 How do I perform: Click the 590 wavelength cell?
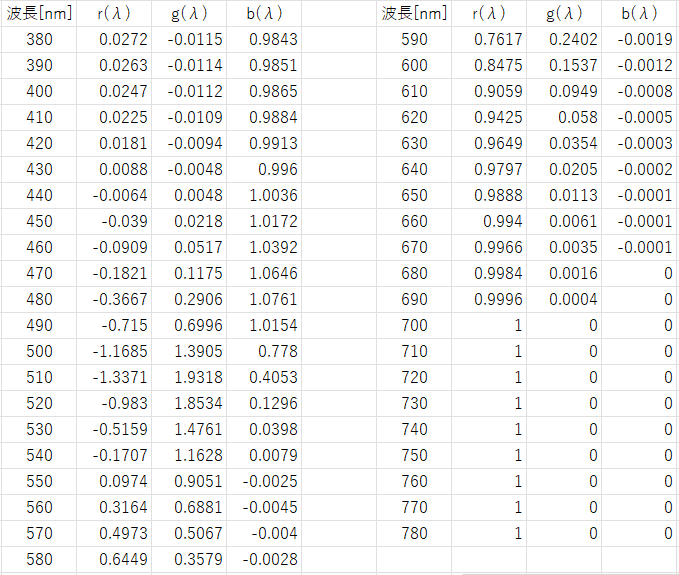(413, 39)
